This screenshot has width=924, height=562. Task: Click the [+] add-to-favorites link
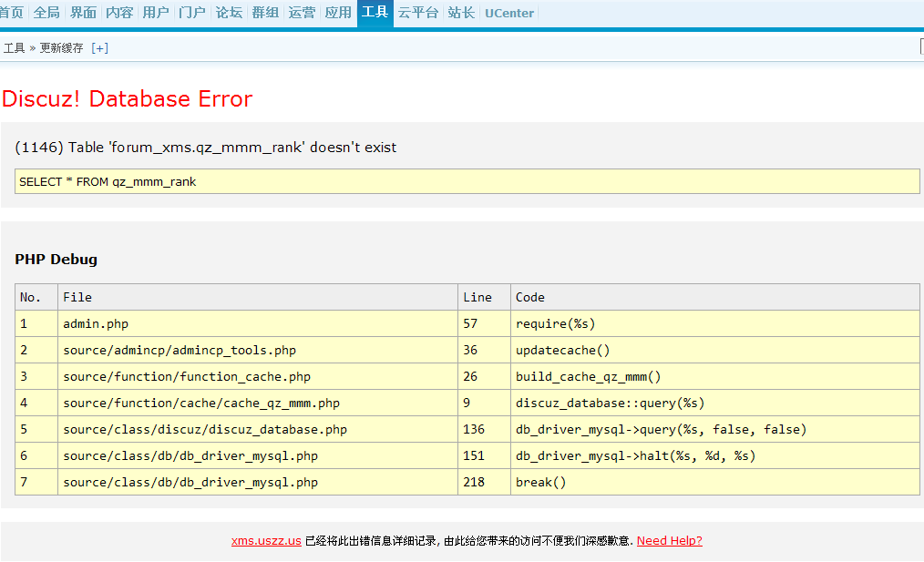[99, 48]
